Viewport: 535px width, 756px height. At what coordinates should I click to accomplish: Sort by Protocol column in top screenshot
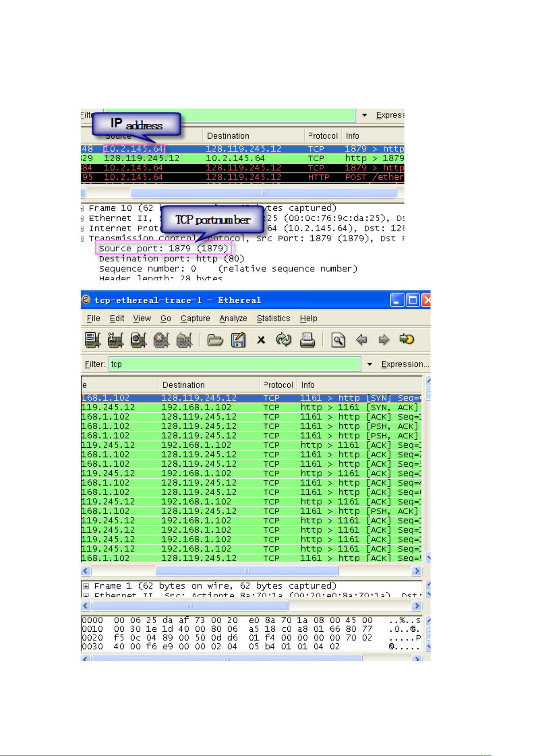(x=323, y=136)
